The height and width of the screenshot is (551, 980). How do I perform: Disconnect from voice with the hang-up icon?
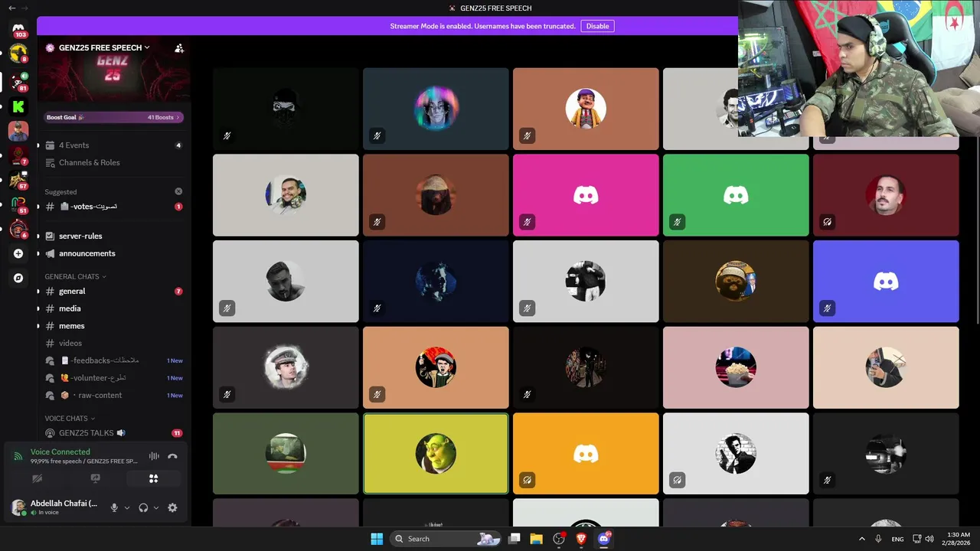point(172,456)
